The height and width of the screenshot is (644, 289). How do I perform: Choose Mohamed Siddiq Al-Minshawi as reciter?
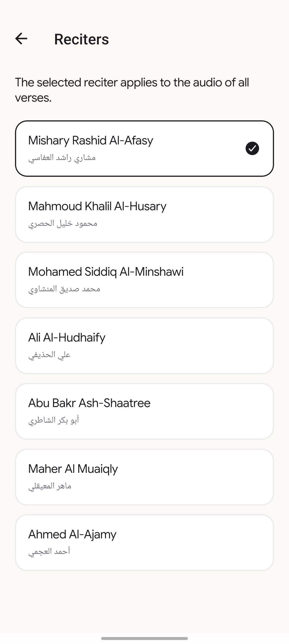tap(144, 280)
